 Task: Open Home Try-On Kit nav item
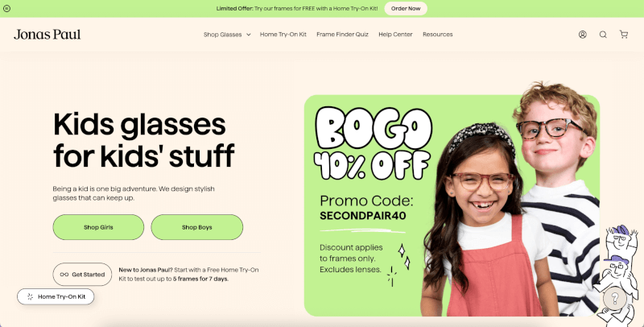(283, 35)
